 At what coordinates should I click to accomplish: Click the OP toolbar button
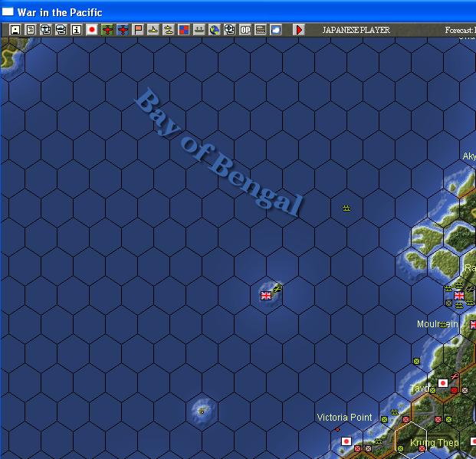coord(245,30)
